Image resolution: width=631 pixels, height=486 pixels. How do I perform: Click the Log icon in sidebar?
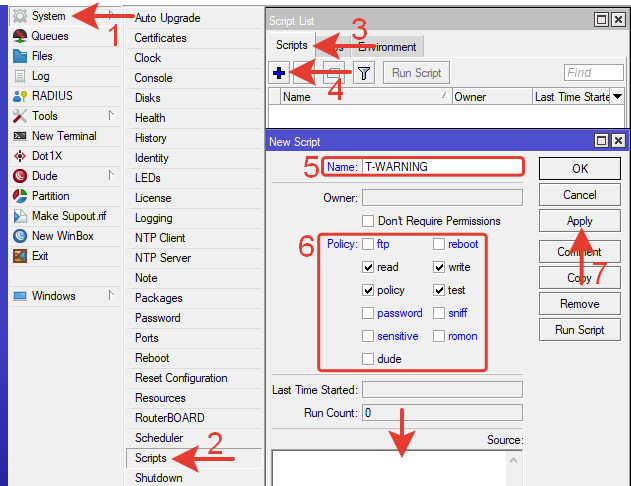coord(20,76)
